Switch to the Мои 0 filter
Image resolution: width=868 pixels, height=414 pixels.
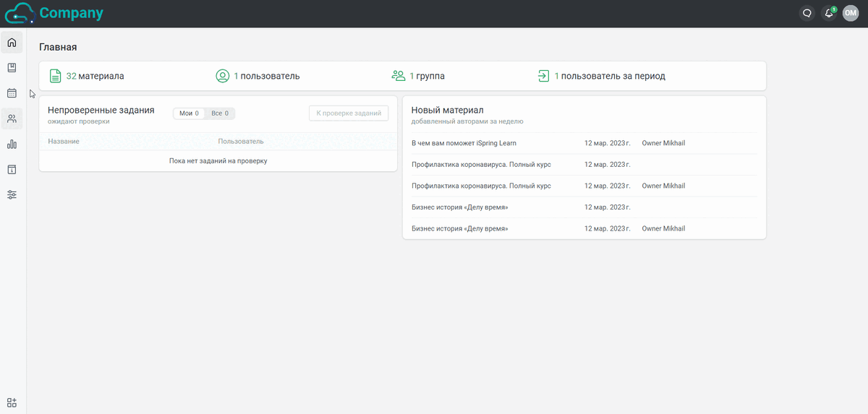(x=190, y=113)
